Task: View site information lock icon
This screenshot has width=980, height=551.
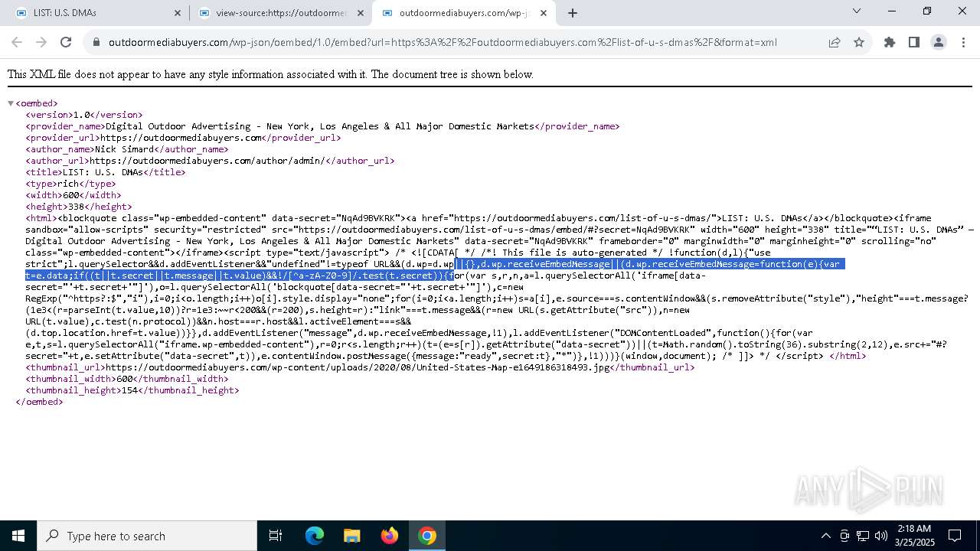Action: [x=96, y=42]
